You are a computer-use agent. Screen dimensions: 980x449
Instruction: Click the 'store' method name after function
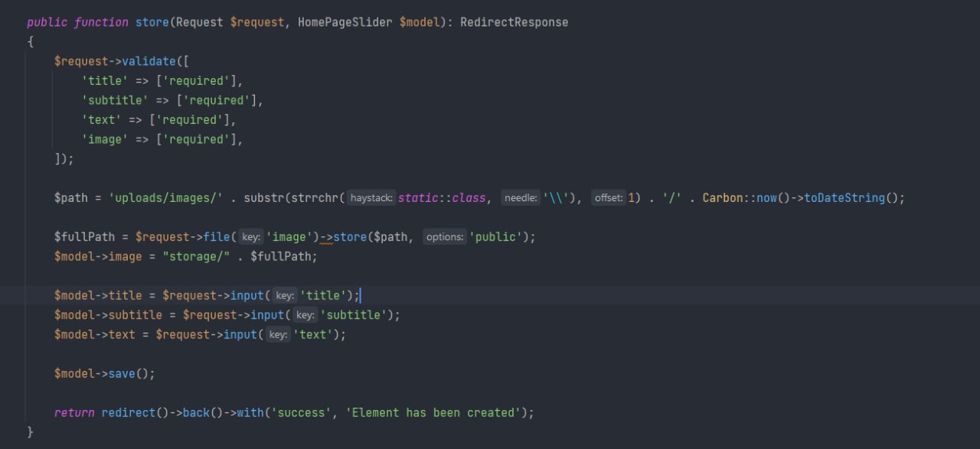pos(152,22)
